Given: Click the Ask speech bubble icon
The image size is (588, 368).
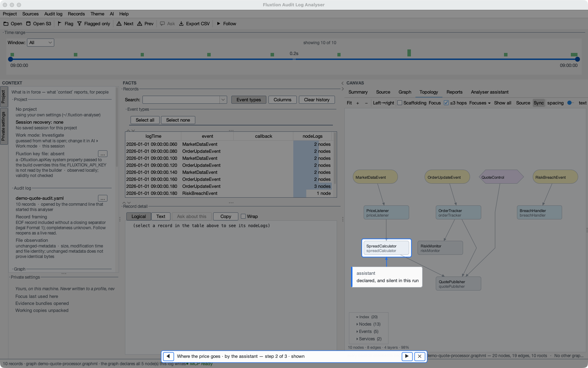Looking at the screenshot, I should [162, 23].
